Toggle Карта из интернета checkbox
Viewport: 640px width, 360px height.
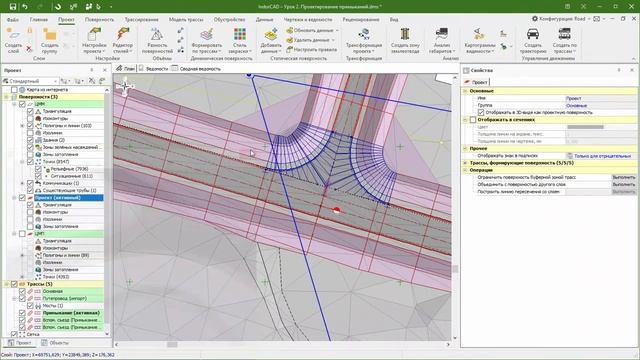[14, 89]
